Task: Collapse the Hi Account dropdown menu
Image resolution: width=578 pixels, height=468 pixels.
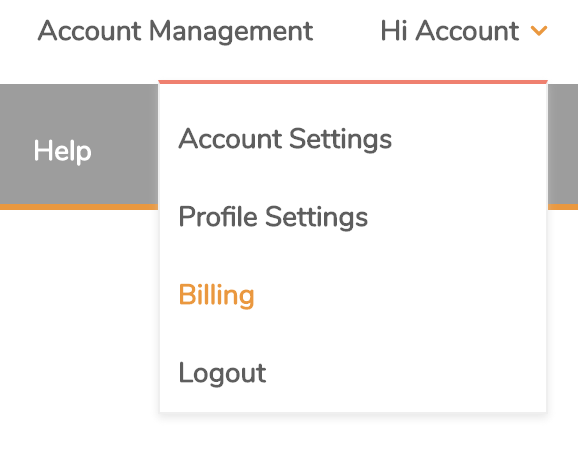Action: (x=464, y=31)
